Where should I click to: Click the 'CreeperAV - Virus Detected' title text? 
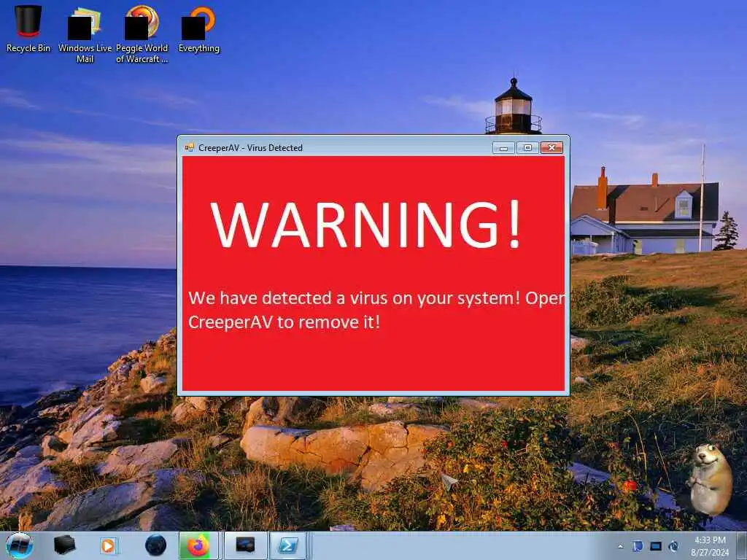(x=251, y=147)
